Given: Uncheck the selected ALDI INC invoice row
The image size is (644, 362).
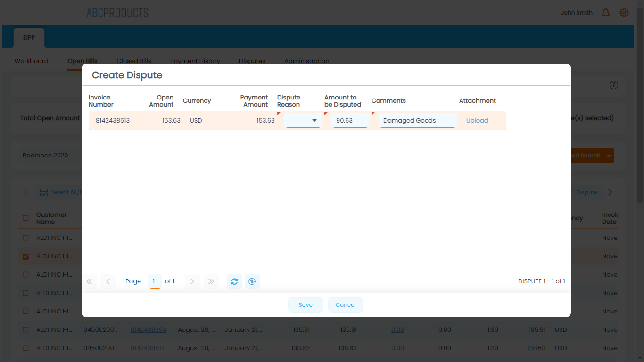Looking at the screenshot, I should click(x=25, y=256).
